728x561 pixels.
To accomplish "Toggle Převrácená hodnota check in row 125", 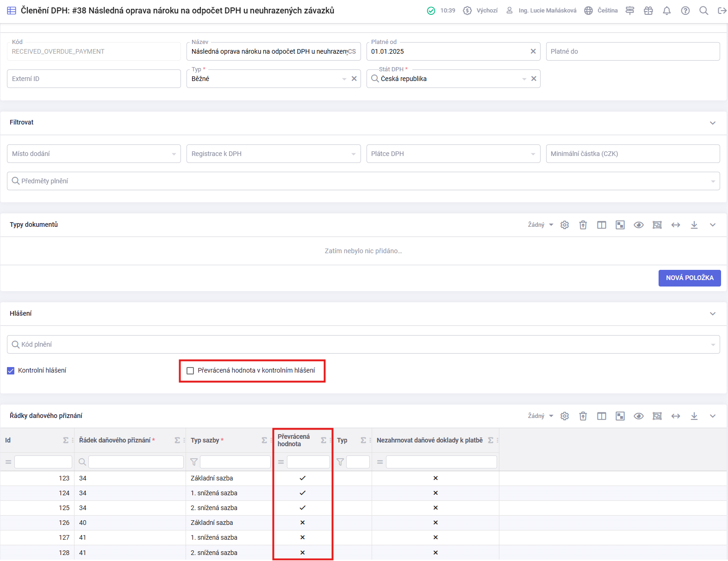I will [x=302, y=508].
